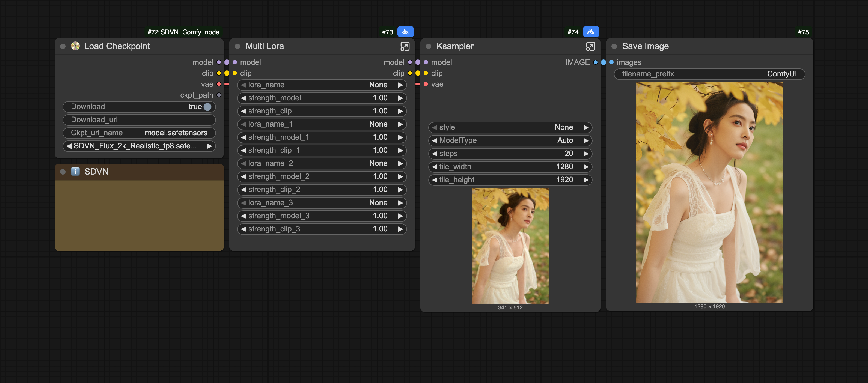Click the SDVN info icon

point(75,172)
